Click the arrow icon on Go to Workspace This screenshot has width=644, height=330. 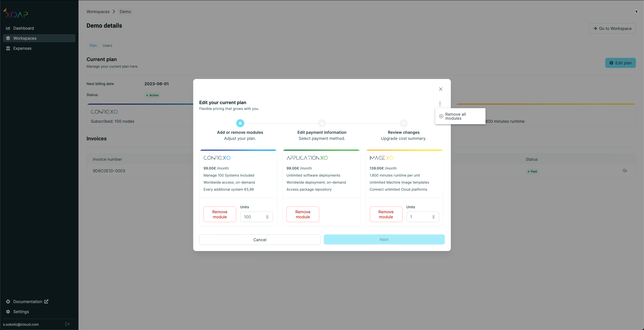595,28
